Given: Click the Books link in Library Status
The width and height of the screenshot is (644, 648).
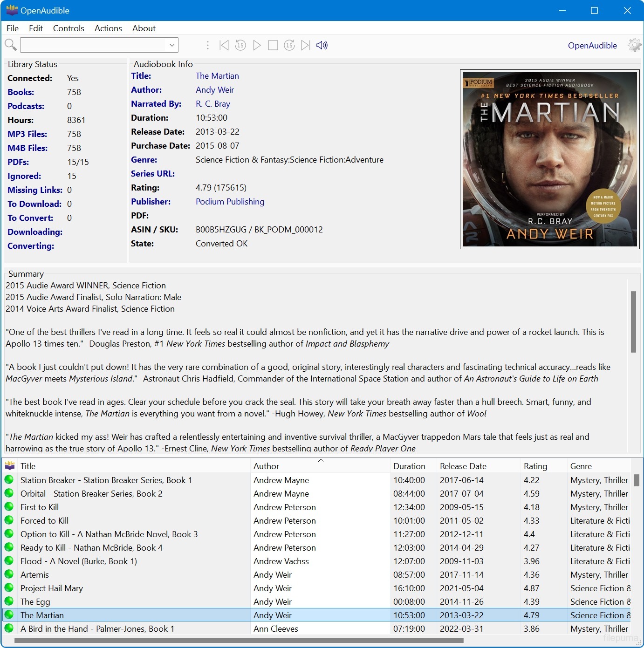Looking at the screenshot, I should (x=21, y=92).
